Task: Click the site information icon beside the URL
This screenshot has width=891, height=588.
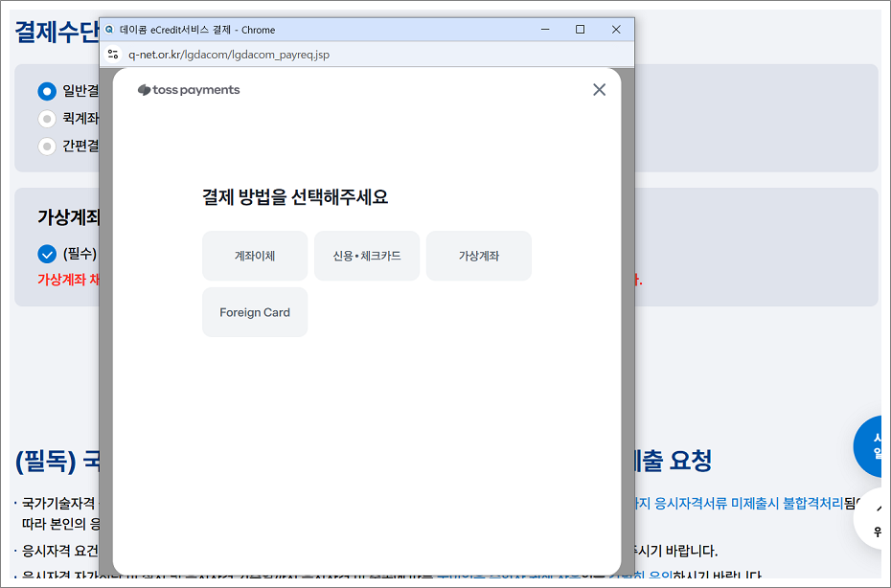Action: [x=112, y=55]
